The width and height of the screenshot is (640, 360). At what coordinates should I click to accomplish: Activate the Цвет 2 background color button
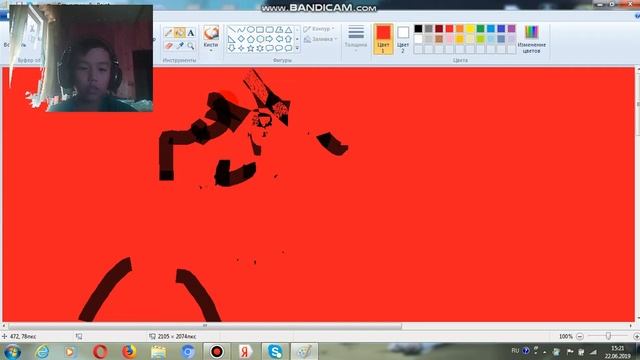(x=403, y=38)
